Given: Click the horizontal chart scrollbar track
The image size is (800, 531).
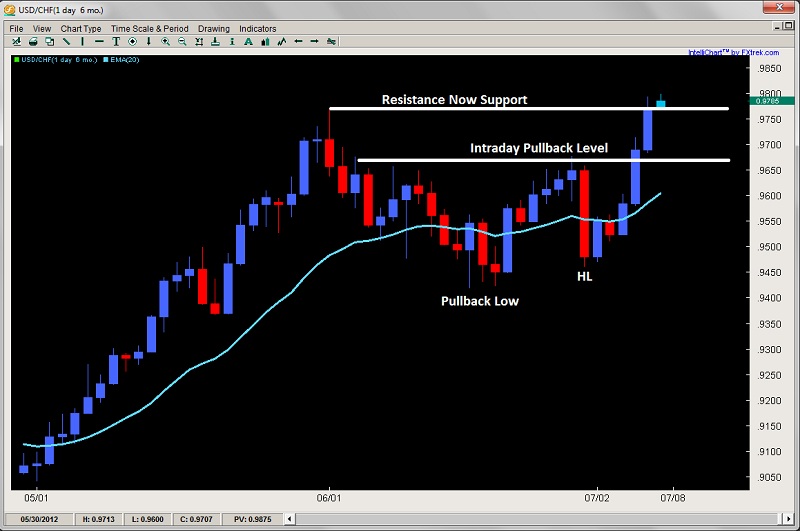Looking at the screenshot, I should coord(539,519).
